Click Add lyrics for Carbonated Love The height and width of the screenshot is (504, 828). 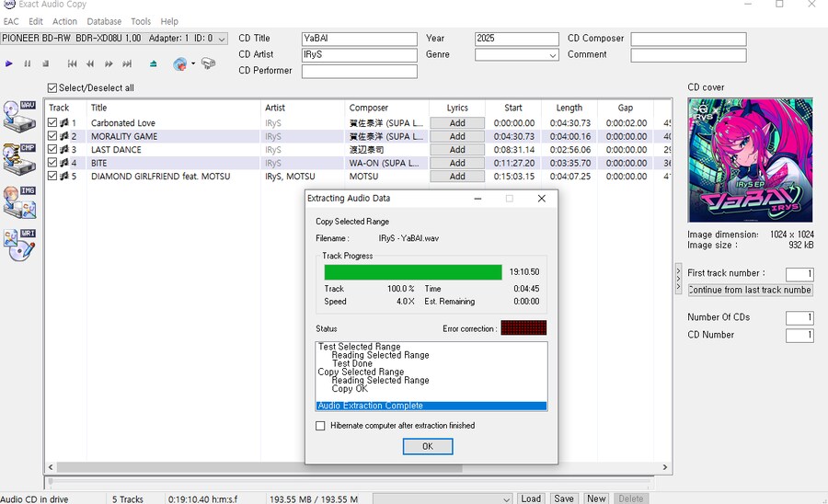point(457,123)
